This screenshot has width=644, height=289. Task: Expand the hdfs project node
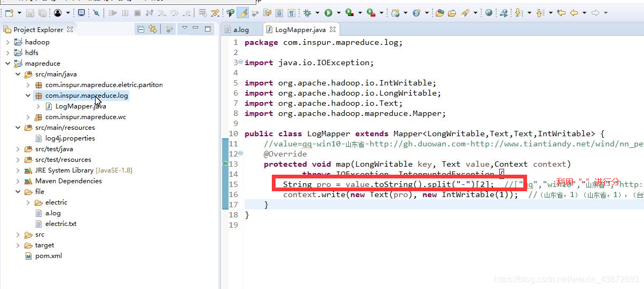[7, 53]
